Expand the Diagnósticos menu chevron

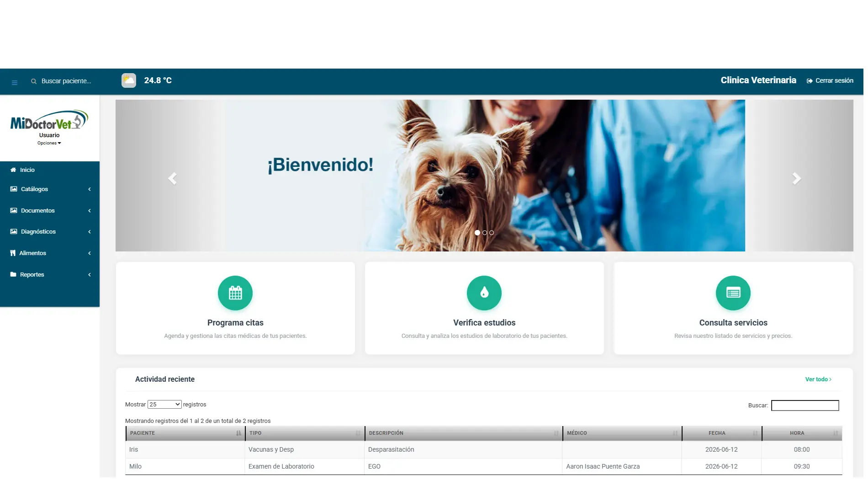click(x=90, y=232)
